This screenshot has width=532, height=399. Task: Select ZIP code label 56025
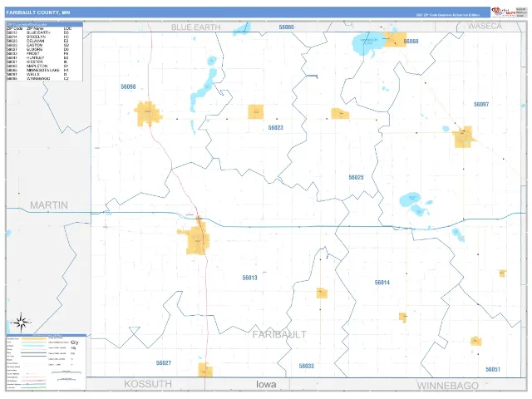pyautogui.click(x=356, y=177)
